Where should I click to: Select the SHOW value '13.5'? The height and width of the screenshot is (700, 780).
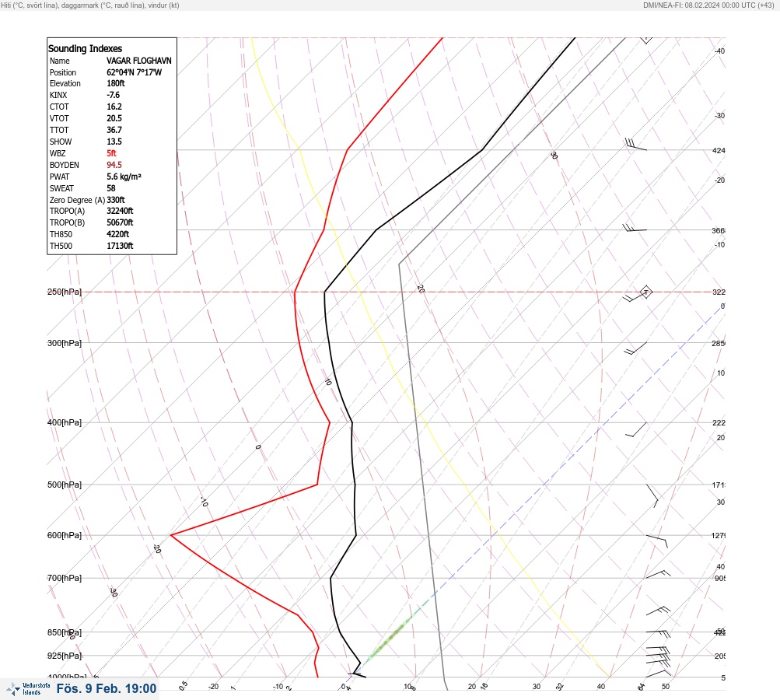pyautogui.click(x=114, y=142)
